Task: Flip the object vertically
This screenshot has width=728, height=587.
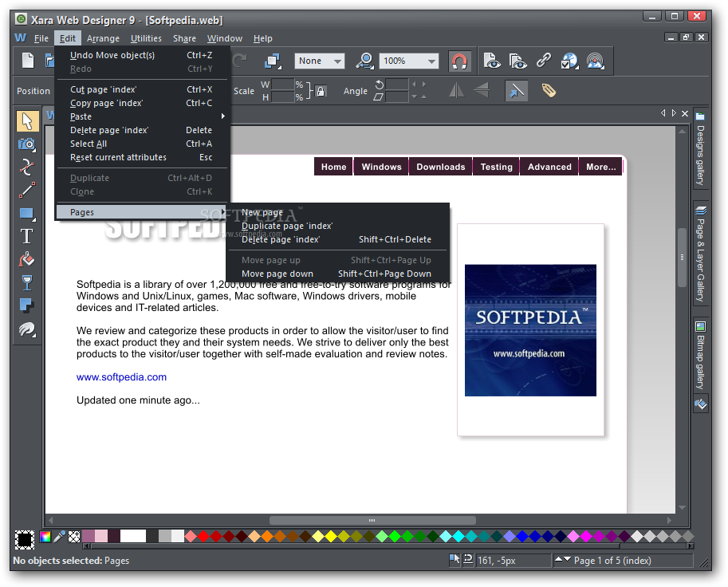Action: click(482, 90)
